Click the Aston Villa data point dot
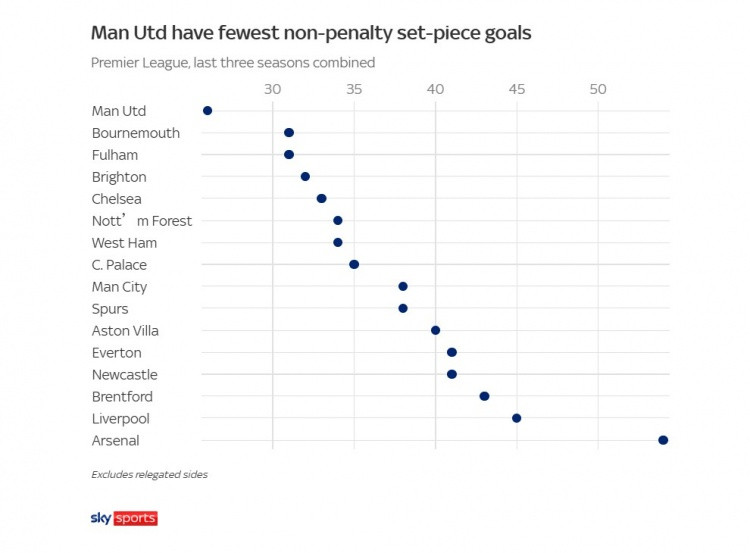This screenshot has height=553, width=750. pyautogui.click(x=435, y=330)
